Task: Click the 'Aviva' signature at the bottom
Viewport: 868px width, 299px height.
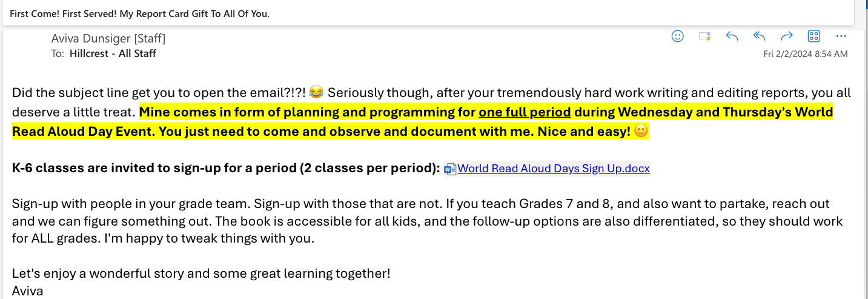Action: [x=28, y=291]
